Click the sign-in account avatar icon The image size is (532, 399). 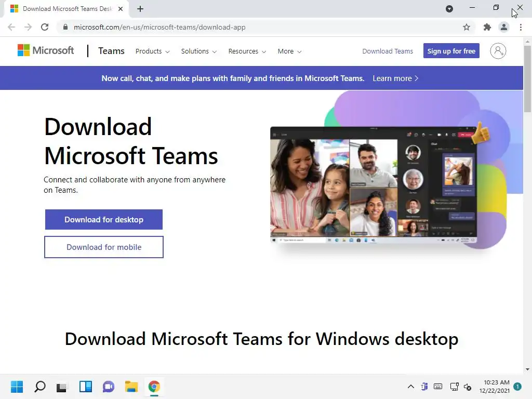click(x=498, y=51)
